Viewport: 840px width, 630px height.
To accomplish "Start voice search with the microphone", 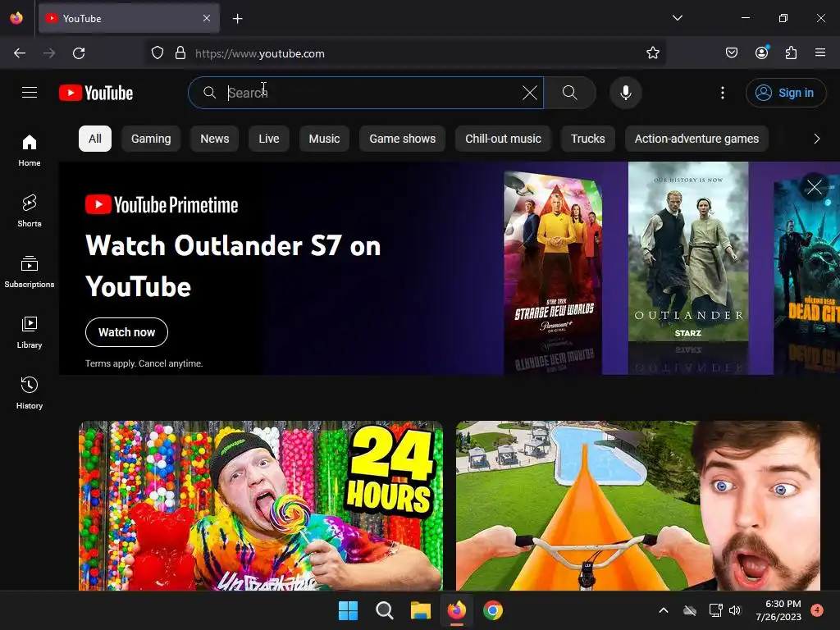I will [626, 93].
